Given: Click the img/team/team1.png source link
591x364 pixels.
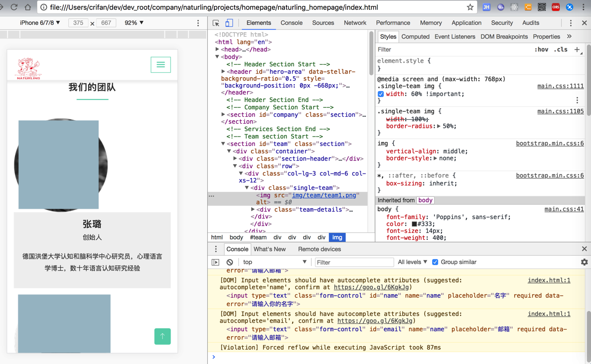Looking at the screenshot, I should [x=324, y=195].
